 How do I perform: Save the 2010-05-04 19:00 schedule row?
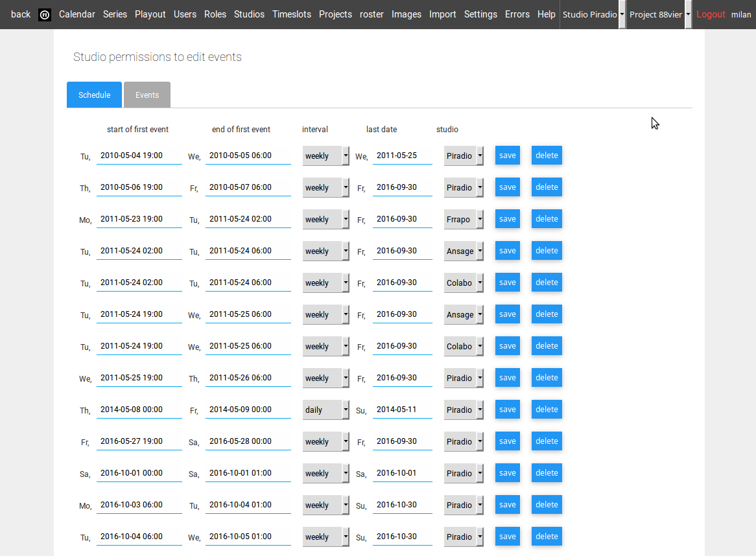(507, 156)
